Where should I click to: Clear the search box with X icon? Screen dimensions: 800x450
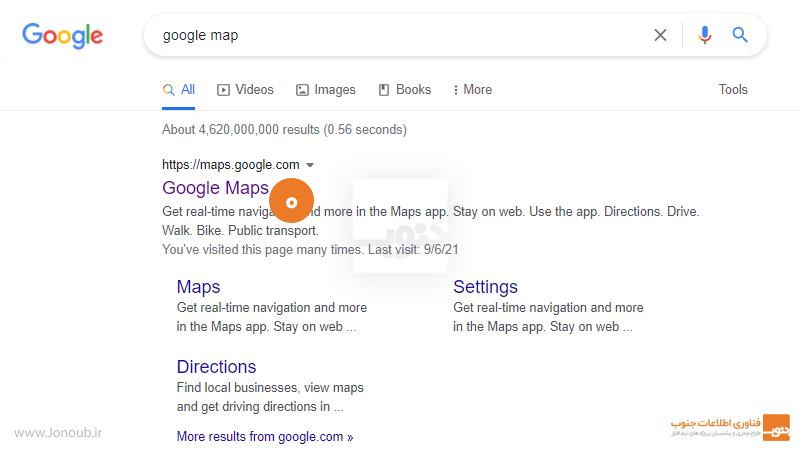(x=660, y=35)
